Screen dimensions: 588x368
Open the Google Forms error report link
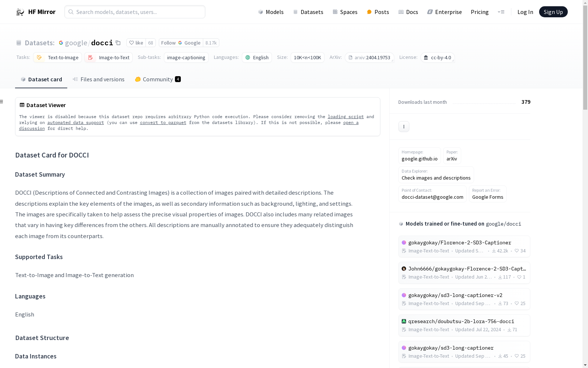coord(487,194)
